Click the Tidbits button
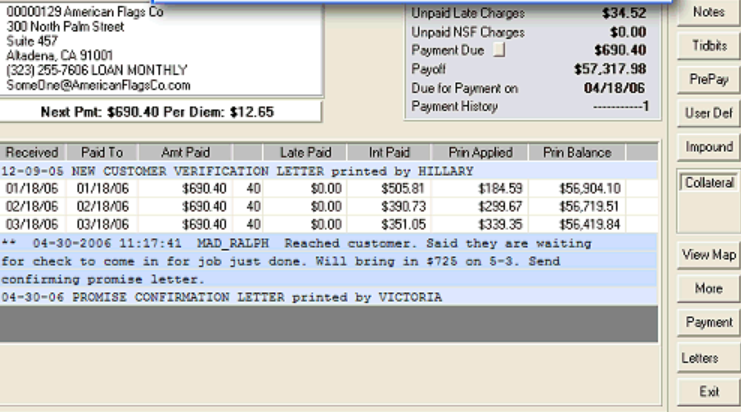The width and height of the screenshot is (741, 412). click(x=708, y=46)
